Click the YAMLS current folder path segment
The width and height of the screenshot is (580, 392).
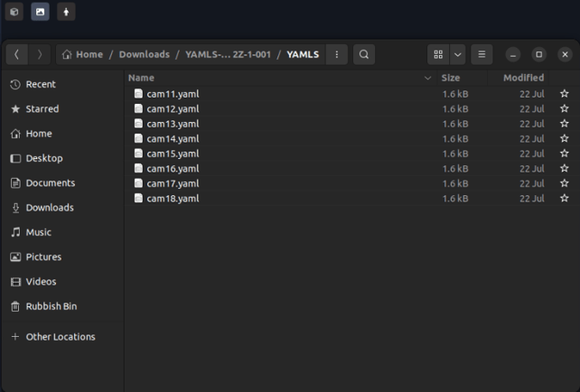coord(303,54)
